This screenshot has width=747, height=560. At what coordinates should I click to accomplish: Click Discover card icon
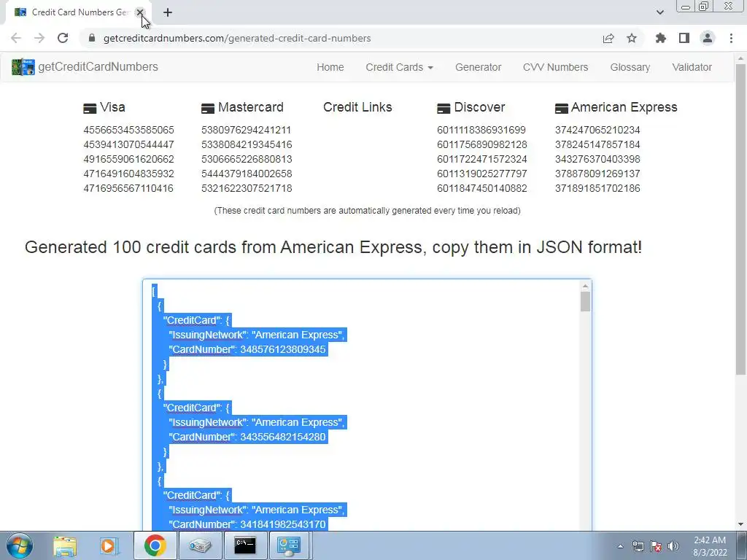(x=444, y=109)
